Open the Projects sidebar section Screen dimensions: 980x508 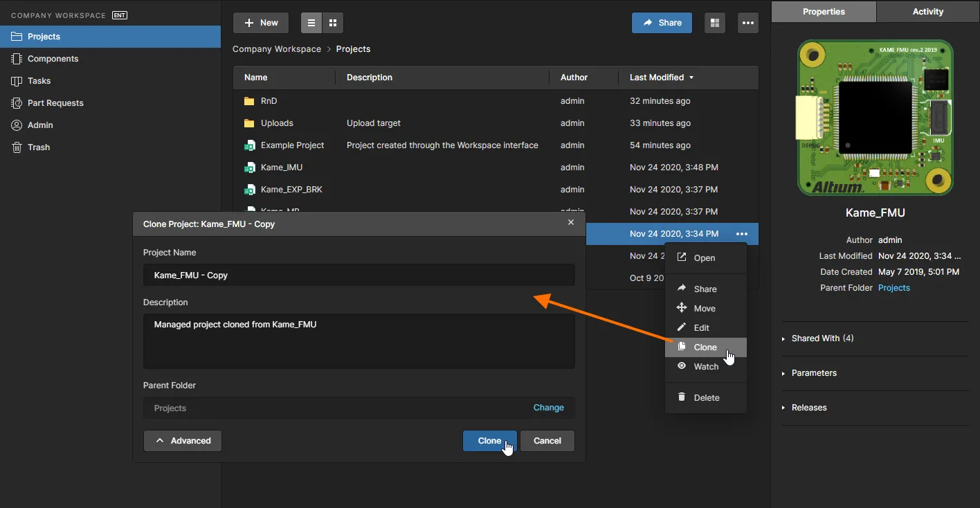[110, 37]
